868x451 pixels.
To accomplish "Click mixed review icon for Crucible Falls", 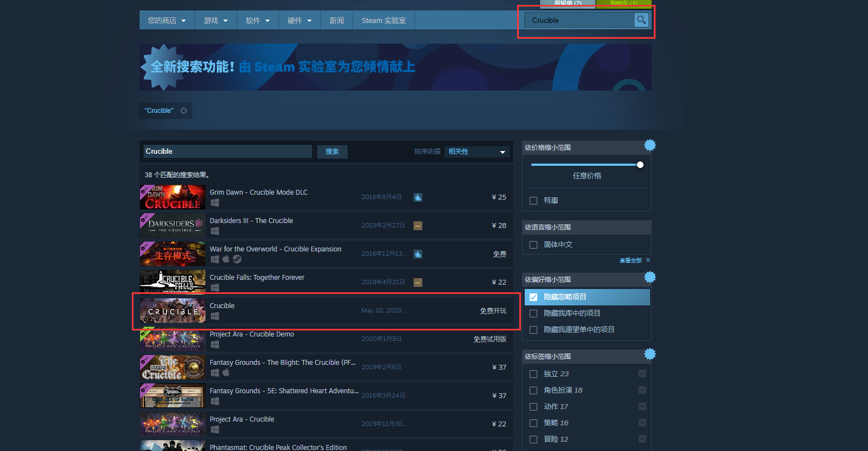I will click(418, 282).
